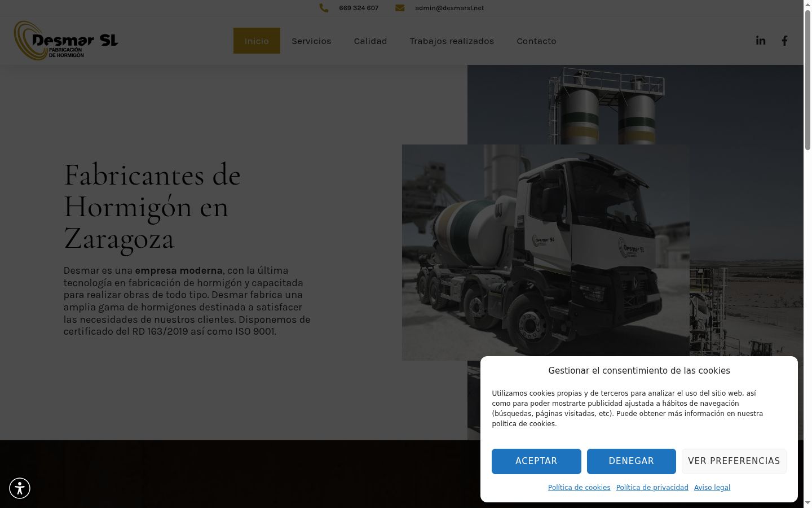This screenshot has width=812, height=508.
Task: Open the Contacto menu item
Action: (536, 41)
